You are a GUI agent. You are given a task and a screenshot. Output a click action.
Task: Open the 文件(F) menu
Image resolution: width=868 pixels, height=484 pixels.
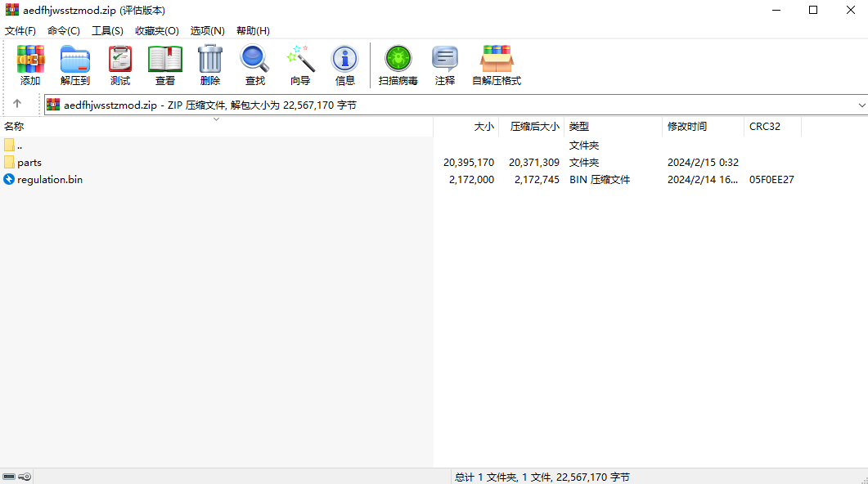[20, 31]
